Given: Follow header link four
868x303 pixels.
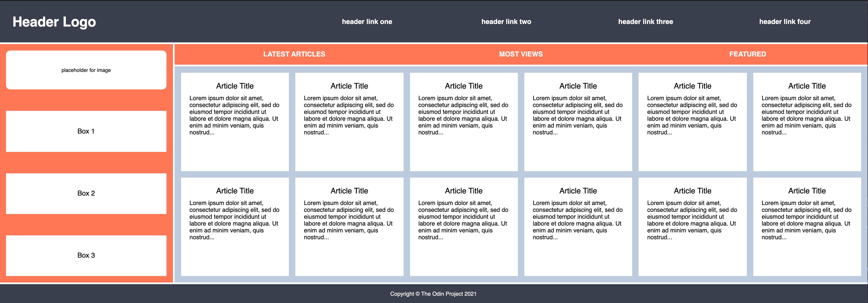Looking at the screenshot, I should click(785, 22).
